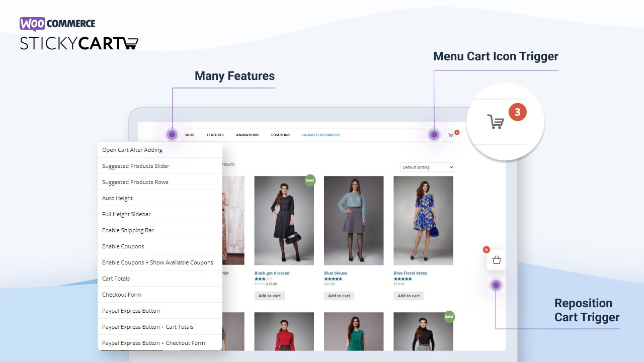Click the $18.00 price text
This screenshot has height=362, width=644.
(x=399, y=284)
